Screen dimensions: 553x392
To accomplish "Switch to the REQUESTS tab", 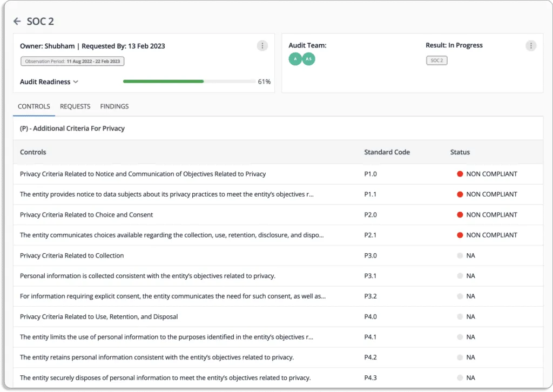I will pos(75,106).
